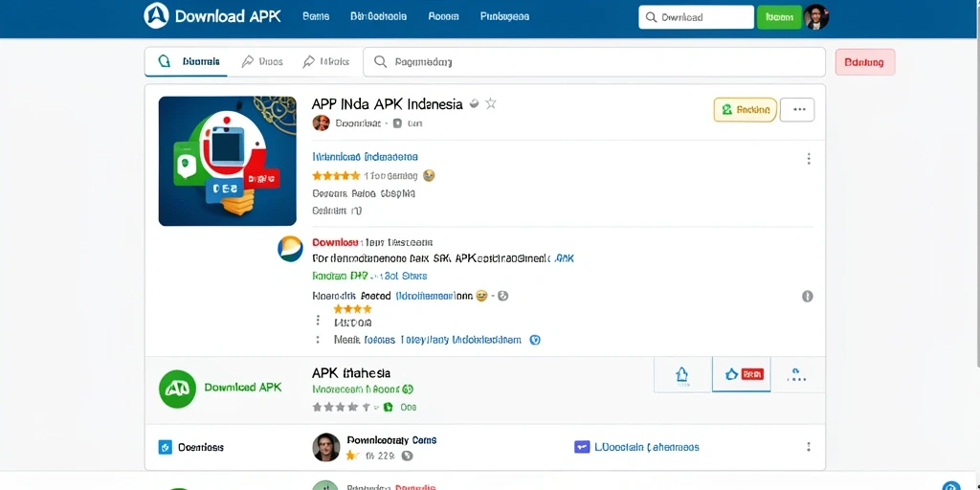This screenshot has height=490, width=980.
Task: Click the red "Downlose" link
Action: (335, 242)
